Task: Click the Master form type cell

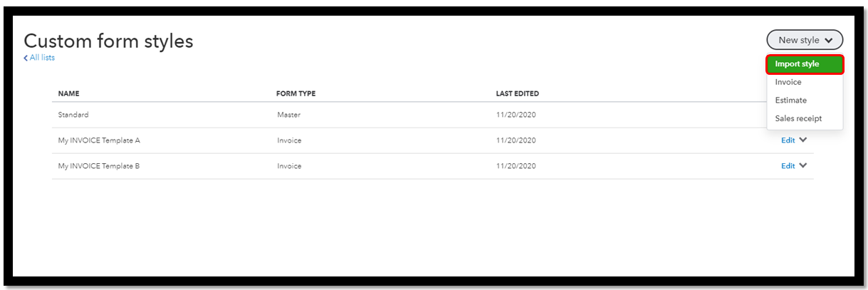Action: (288, 115)
